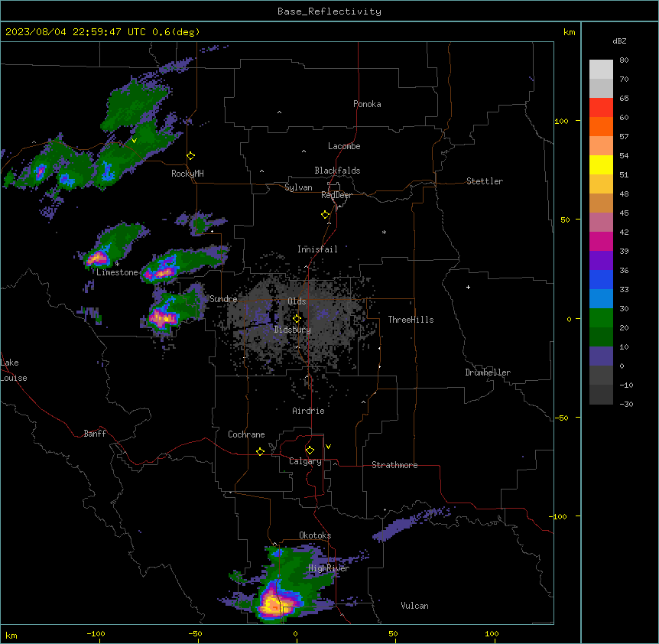Click the Banff town label
The height and width of the screenshot is (644, 659).
click(95, 434)
